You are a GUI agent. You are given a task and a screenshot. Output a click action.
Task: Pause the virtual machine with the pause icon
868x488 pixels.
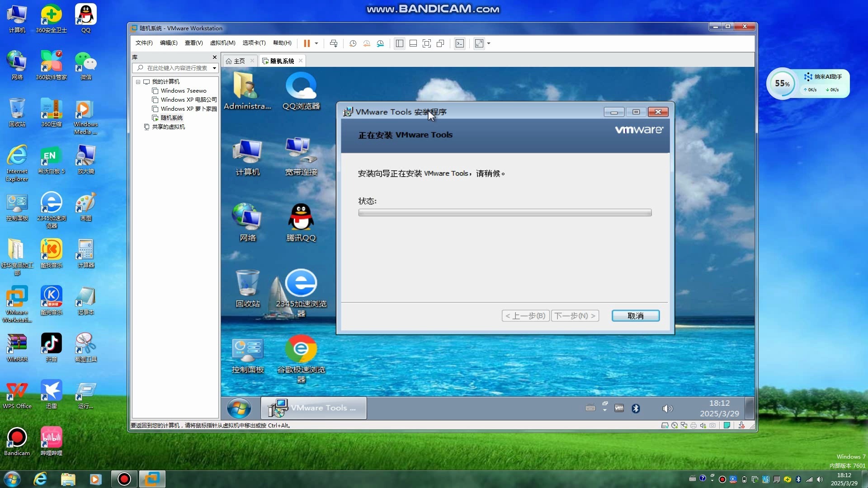click(307, 43)
